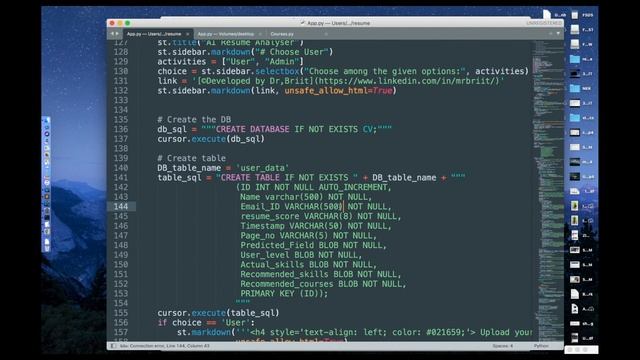Click 'User_level BLOB NOT NULL' line
Image resolution: width=640 pixels, height=360 pixels.
(301, 255)
